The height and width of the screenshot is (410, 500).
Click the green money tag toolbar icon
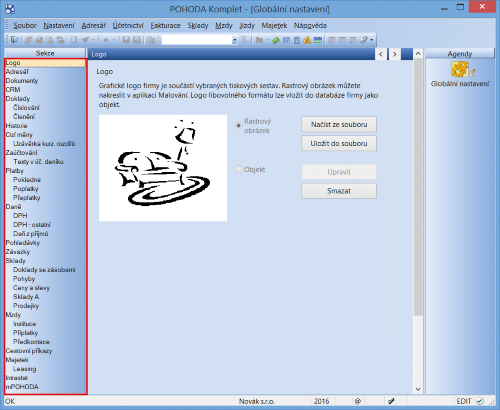[276, 40]
